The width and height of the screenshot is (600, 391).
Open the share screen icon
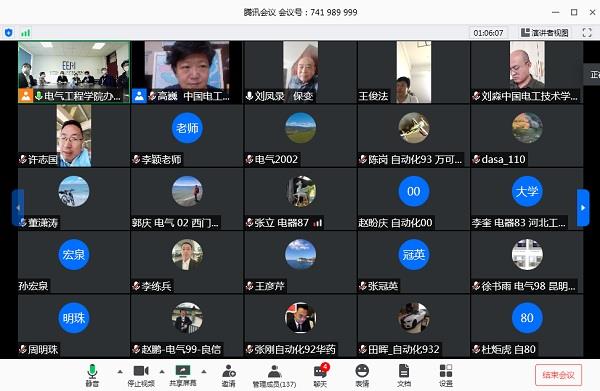tap(183, 375)
